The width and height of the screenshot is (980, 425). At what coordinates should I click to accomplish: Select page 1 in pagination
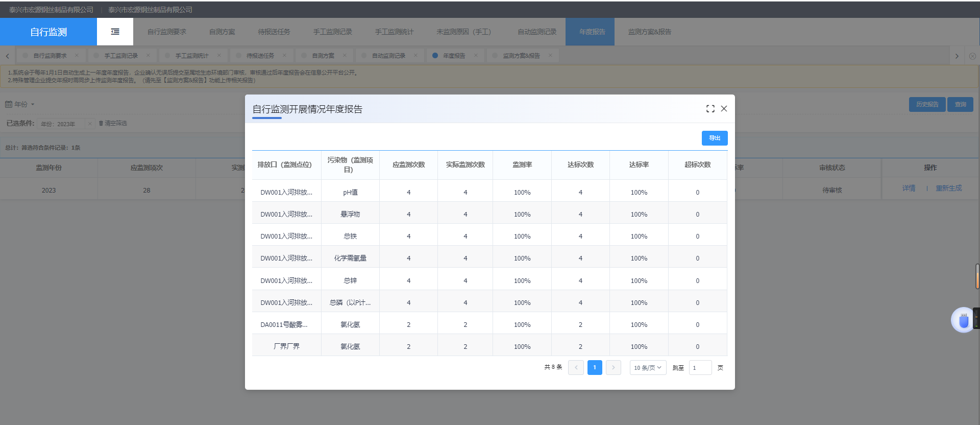point(595,368)
